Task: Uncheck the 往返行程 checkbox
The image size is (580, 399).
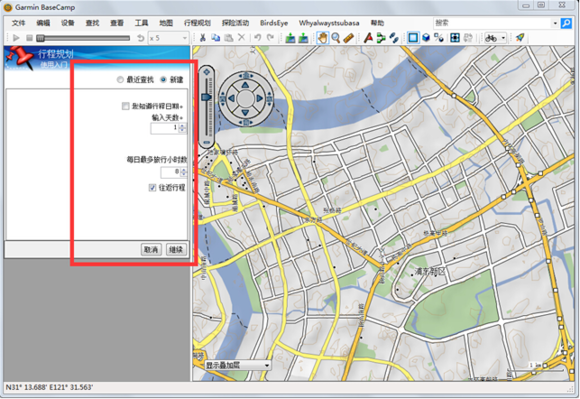Action: tap(152, 188)
